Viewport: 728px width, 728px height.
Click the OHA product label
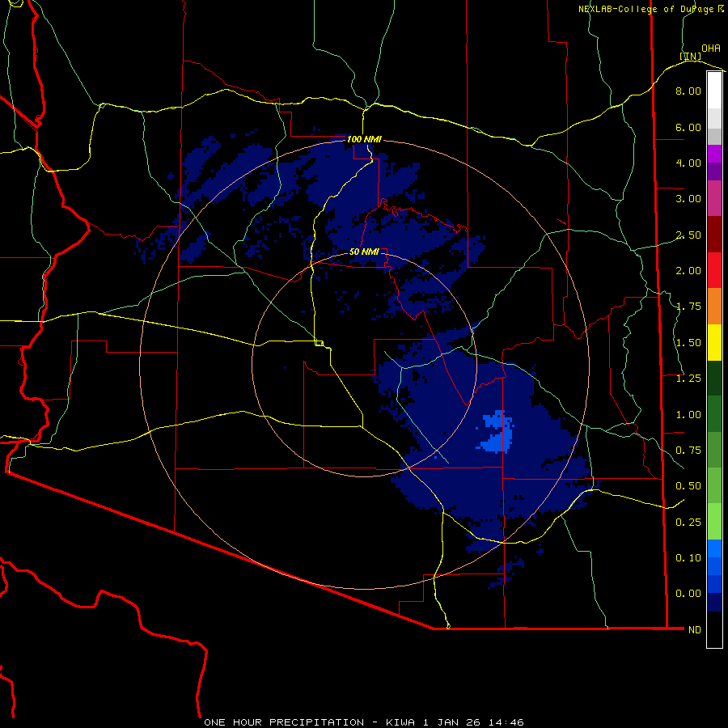[710, 49]
